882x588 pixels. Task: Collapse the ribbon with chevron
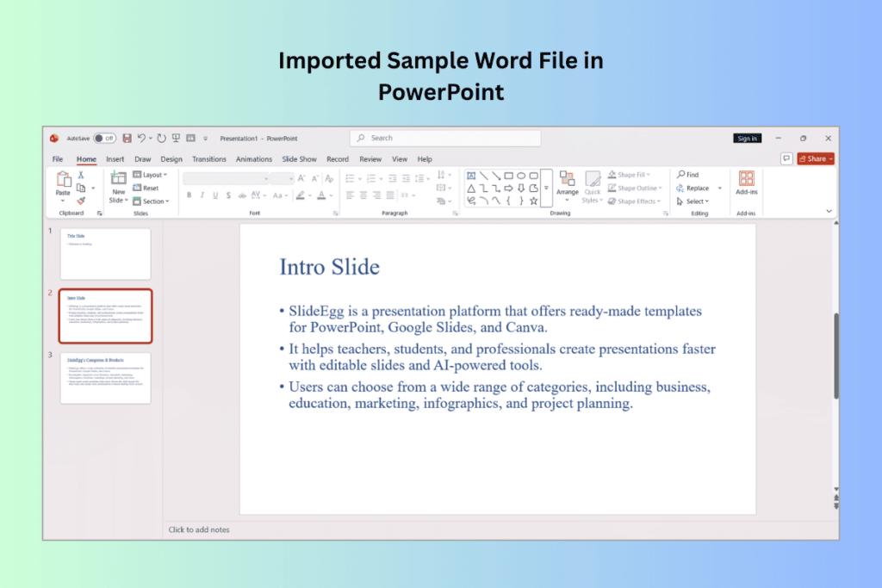coord(829,212)
